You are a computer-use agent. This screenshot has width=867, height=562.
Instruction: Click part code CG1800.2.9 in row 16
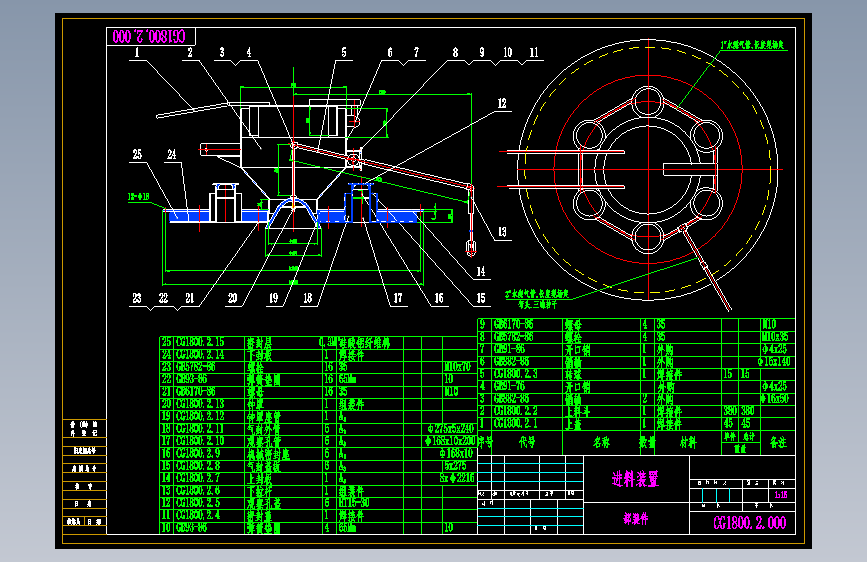click(198, 454)
